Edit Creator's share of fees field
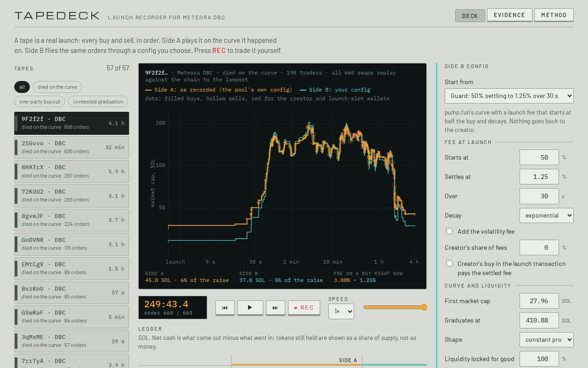 (x=539, y=247)
